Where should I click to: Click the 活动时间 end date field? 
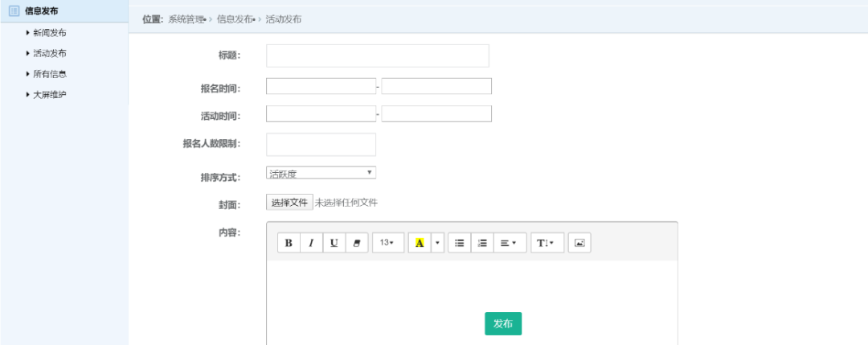(436, 113)
